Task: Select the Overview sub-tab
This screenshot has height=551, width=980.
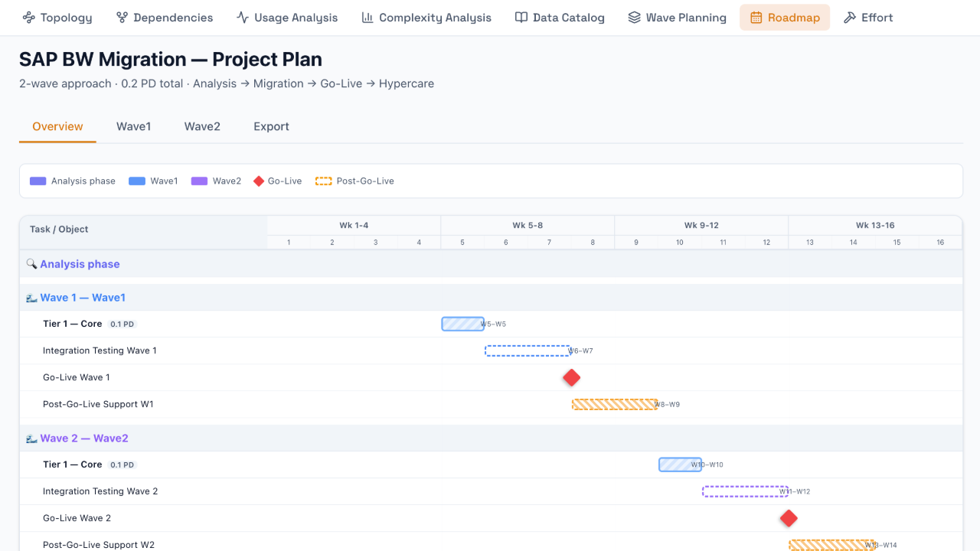Action: coord(57,127)
